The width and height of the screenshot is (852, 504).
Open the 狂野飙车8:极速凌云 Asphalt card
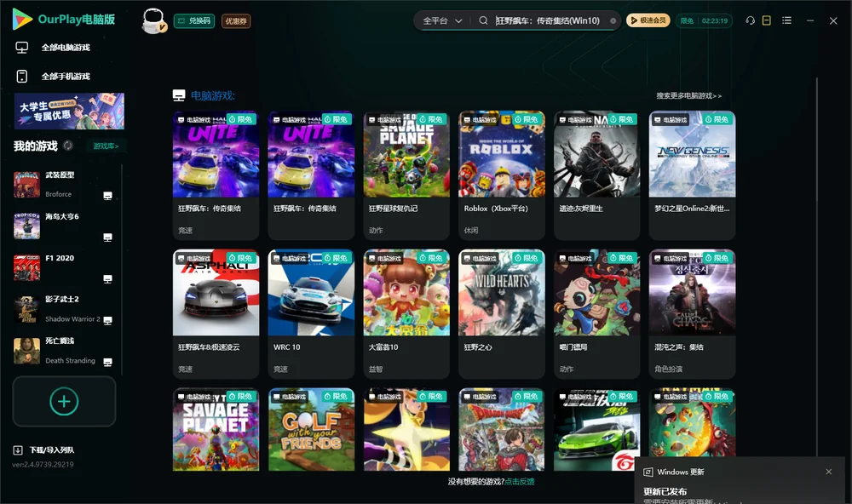[216, 314]
